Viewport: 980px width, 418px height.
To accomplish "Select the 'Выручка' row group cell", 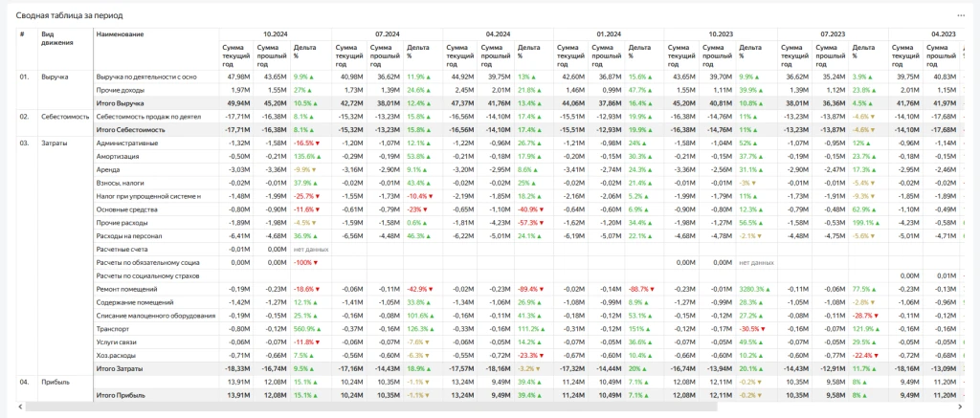I will click(x=55, y=76).
